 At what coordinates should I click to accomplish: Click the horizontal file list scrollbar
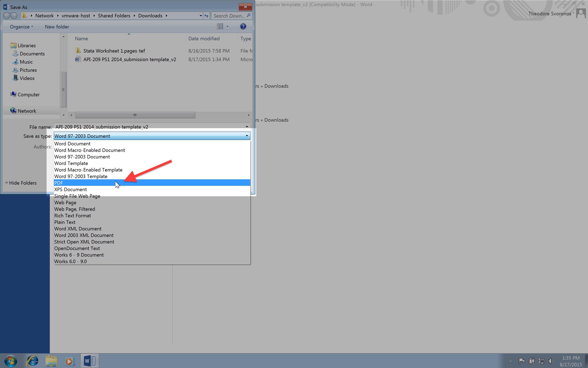[135, 115]
